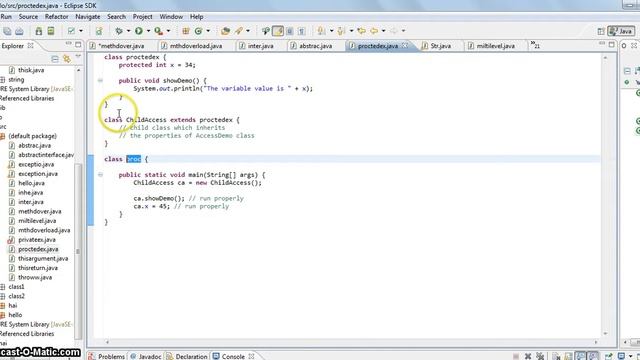Switch to the *methdover.java editor tab

click(121, 46)
